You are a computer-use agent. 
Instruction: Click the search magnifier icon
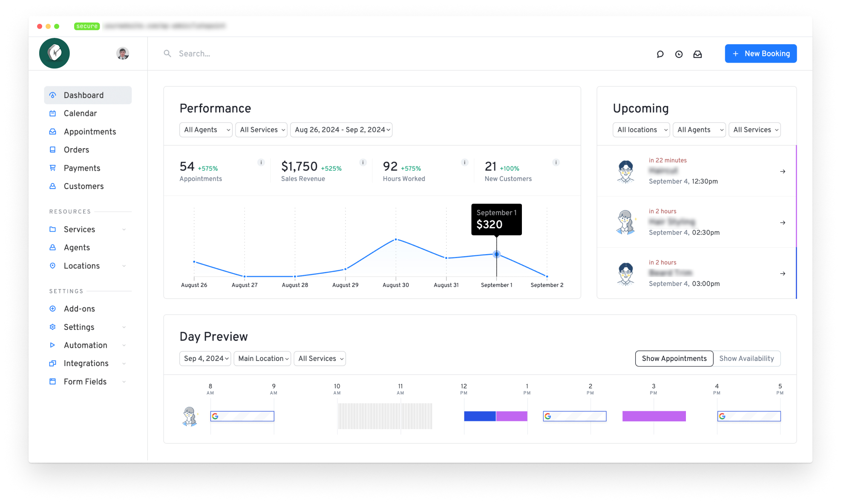pyautogui.click(x=167, y=54)
